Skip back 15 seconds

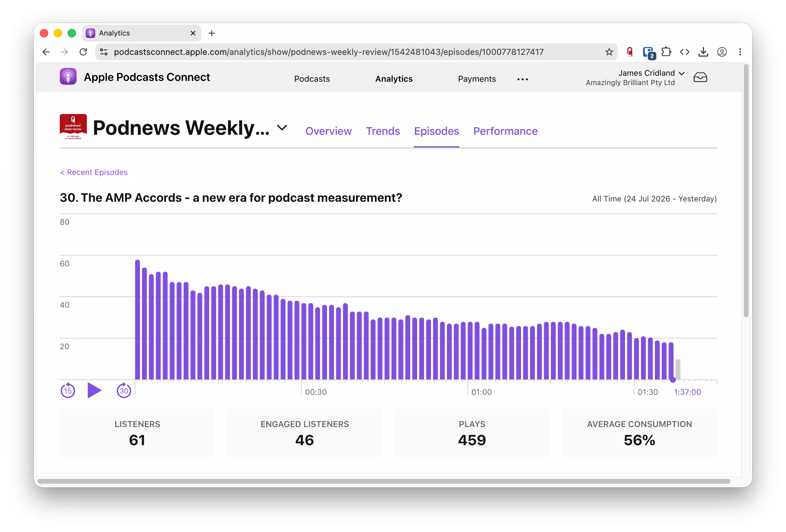pos(68,391)
